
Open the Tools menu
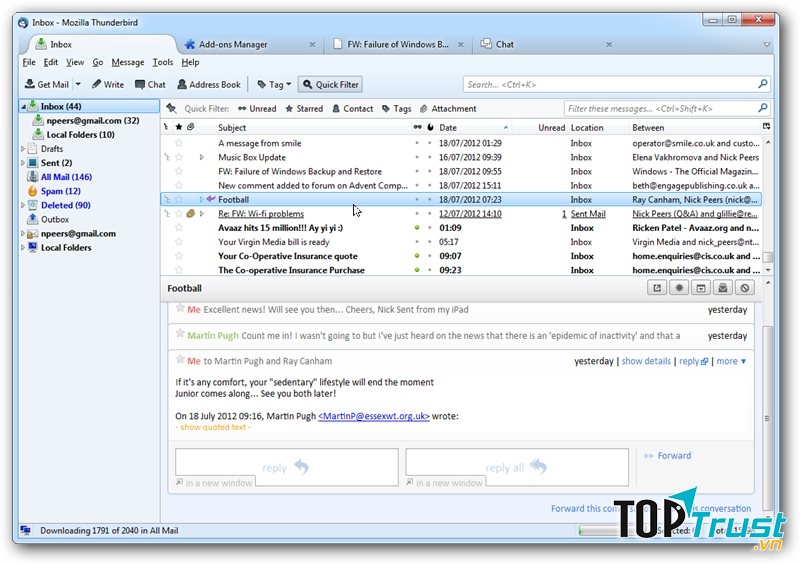(163, 62)
